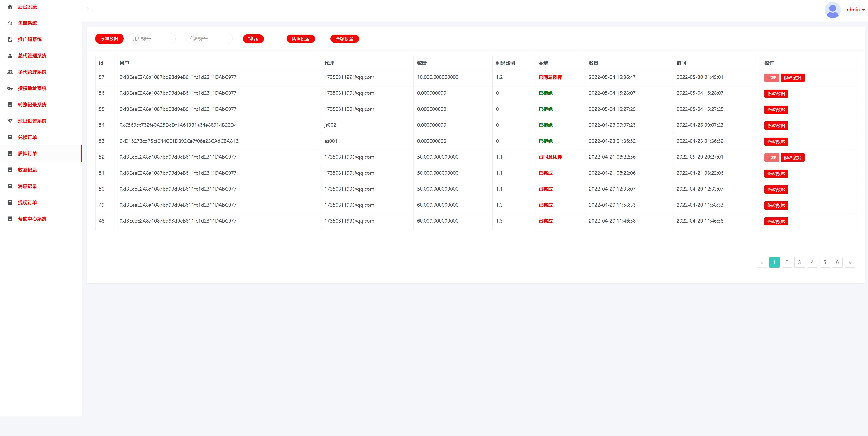
Task: Focus the 用户账号 input field
Action: pos(152,39)
